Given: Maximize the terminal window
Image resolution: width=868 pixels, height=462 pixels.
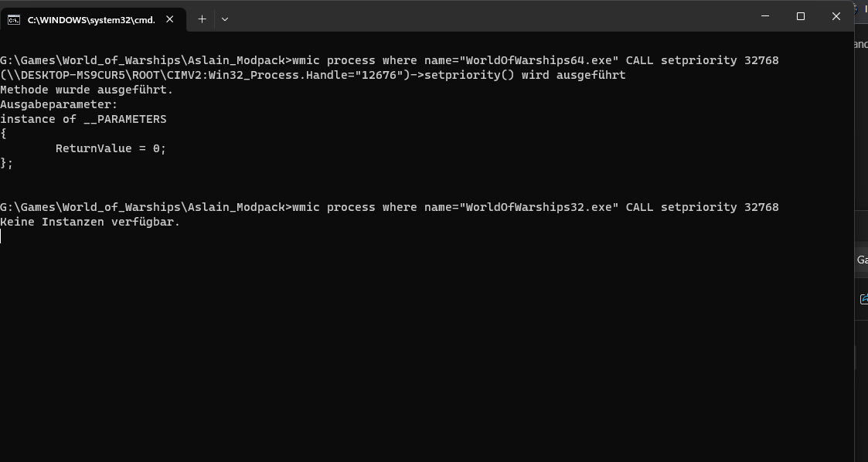Looking at the screenshot, I should 801,16.
